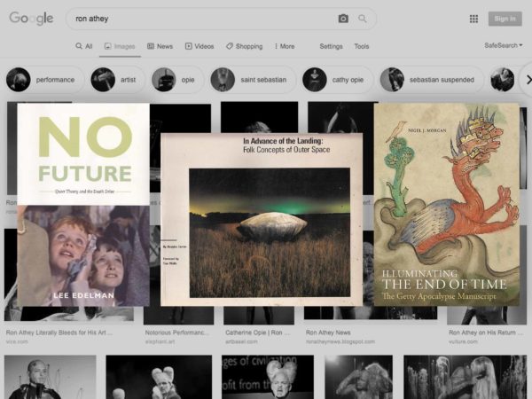Select the 'opie' filter chip
The image size is (532, 399).
tap(177, 80)
